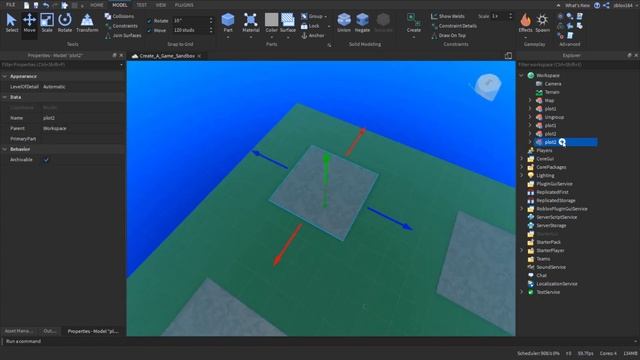Click the Anchor button
This screenshot has height=360, width=640.
pyautogui.click(x=313, y=36)
